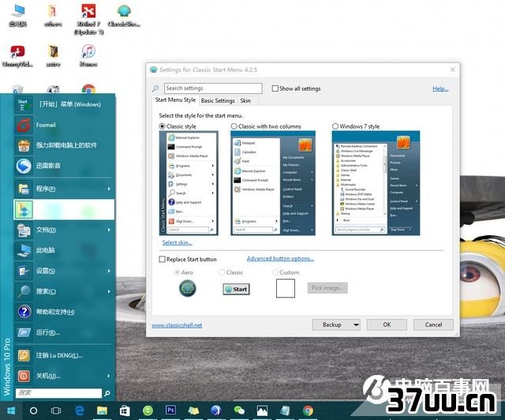Launch Microsoft Edge from the taskbar
Screen dimensions: 505x420
click(79, 411)
